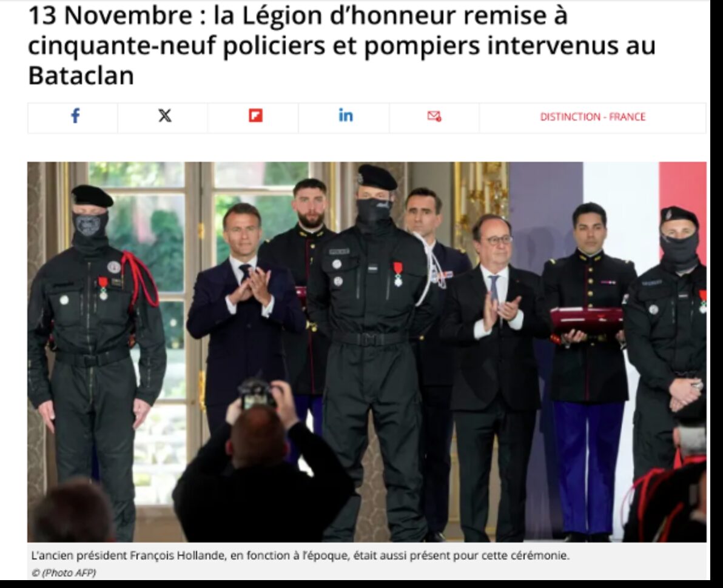Click the red shoulder cord on left officer

pyautogui.click(x=141, y=280)
